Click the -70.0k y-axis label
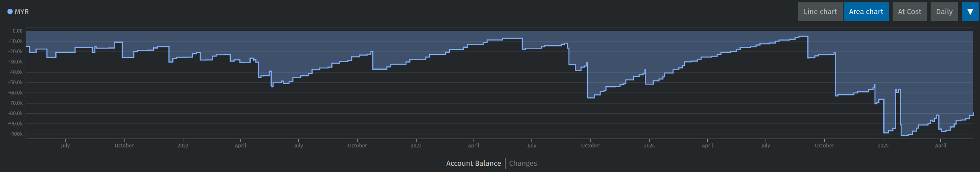Screen dimensions: 980x172 (x=16, y=103)
